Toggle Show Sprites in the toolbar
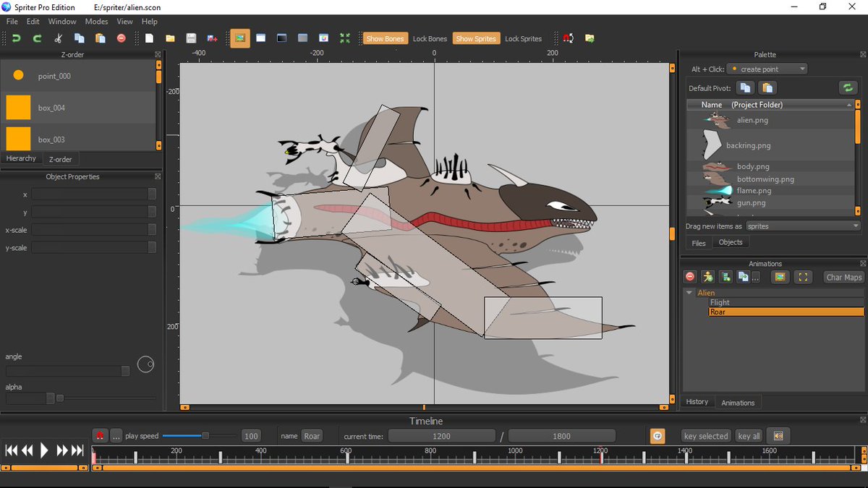 click(x=476, y=38)
